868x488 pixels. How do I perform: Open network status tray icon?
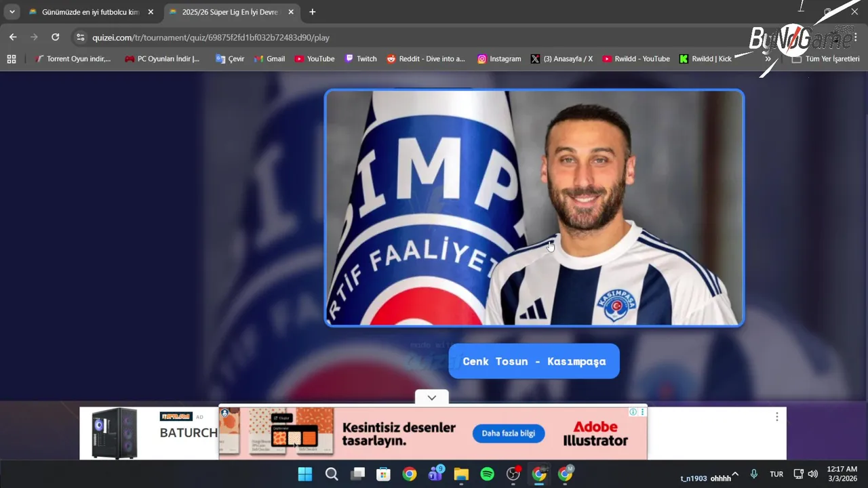coord(798,474)
